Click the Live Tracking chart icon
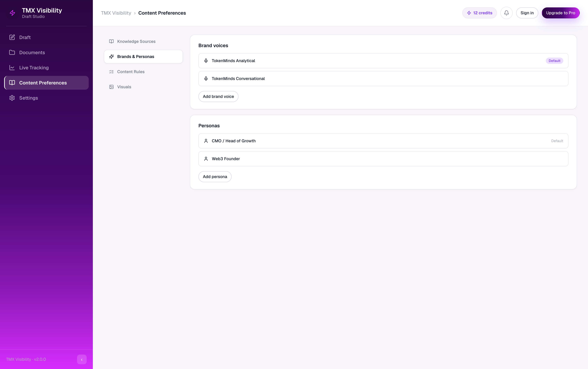Viewport: 588px width, 369px height. [12, 68]
